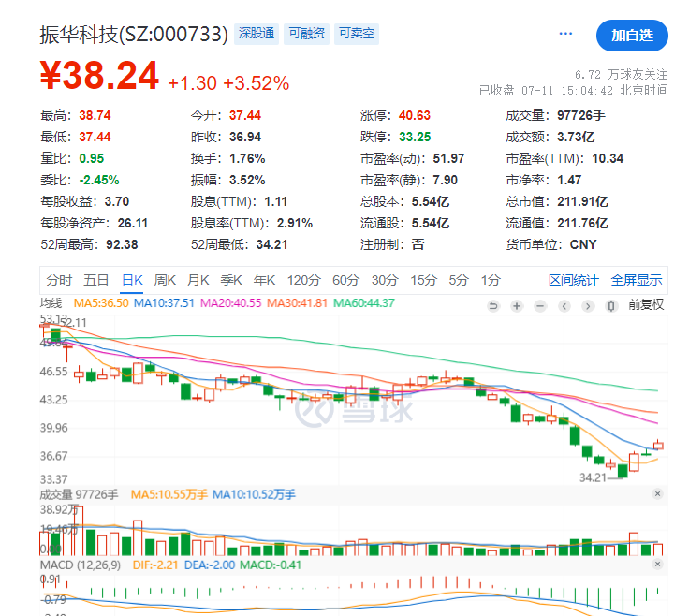689x616 pixels.
Task: Click the DEA:-2.00 value
Action: coord(210,565)
